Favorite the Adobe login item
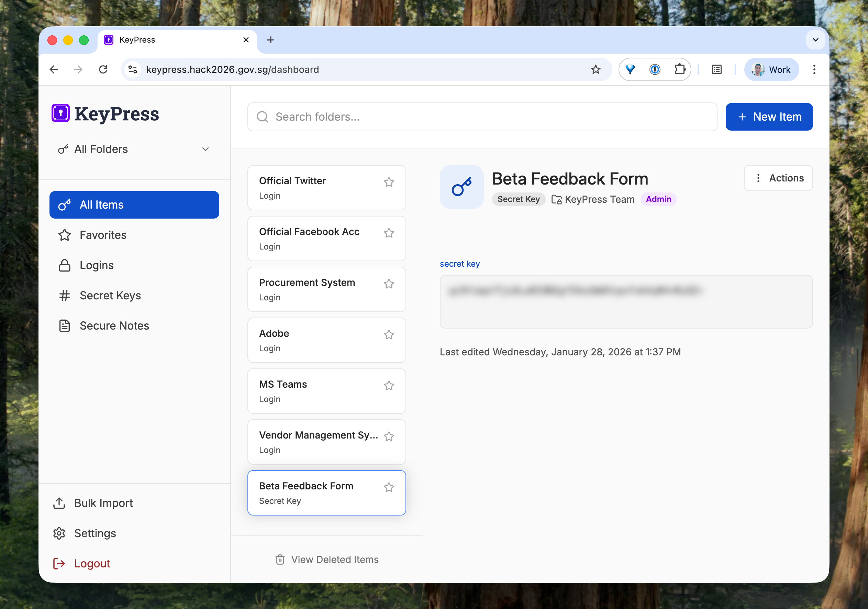This screenshot has width=868, height=609. (x=389, y=334)
